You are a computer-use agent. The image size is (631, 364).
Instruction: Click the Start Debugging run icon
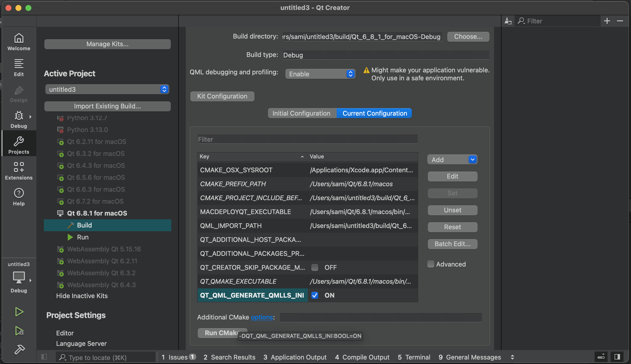[19, 331]
